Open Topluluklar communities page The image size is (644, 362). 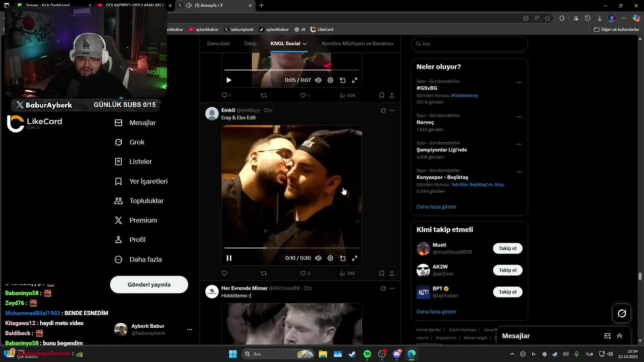139,201
